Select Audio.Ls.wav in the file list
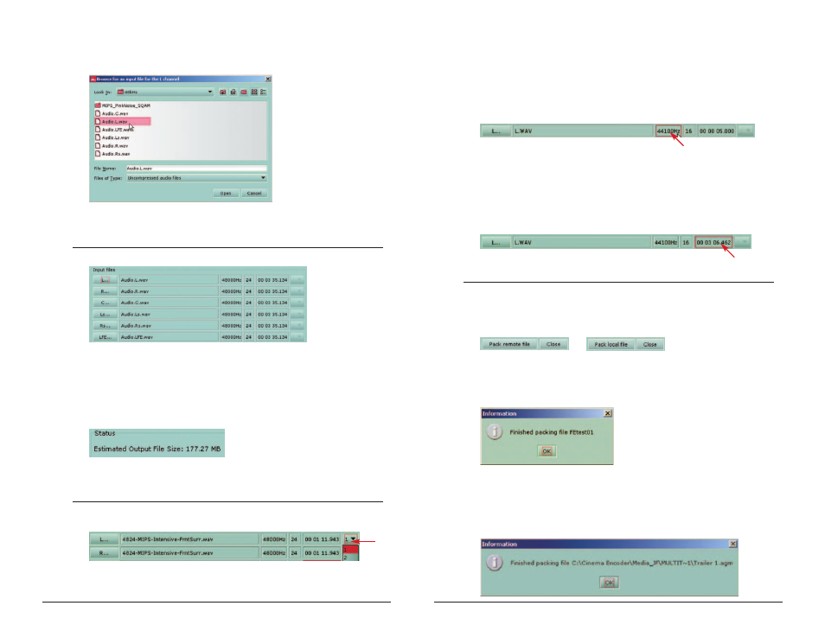This screenshot has height=644, width=825. pos(112,137)
